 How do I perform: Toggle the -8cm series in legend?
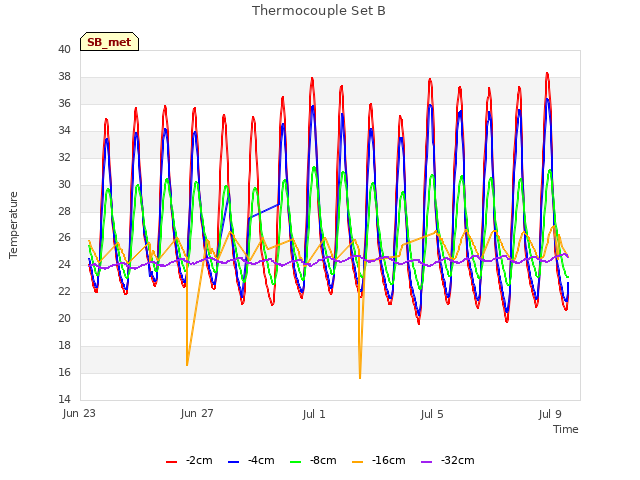pos(313,461)
